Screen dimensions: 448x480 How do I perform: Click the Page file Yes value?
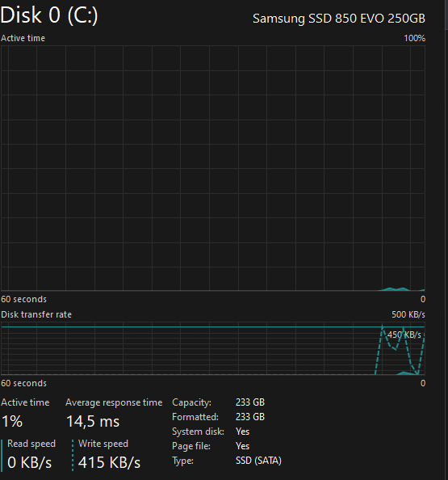[242, 446]
